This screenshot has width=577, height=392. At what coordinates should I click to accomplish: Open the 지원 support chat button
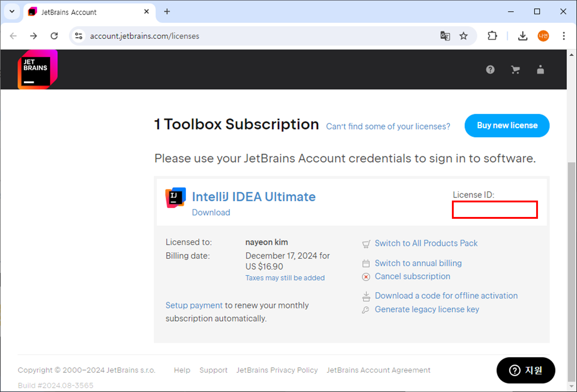point(526,370)
